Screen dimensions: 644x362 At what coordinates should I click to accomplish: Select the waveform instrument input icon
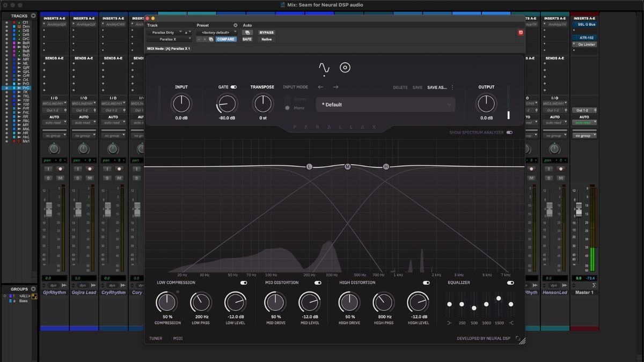pyautogui.click(x=324, y=68)
